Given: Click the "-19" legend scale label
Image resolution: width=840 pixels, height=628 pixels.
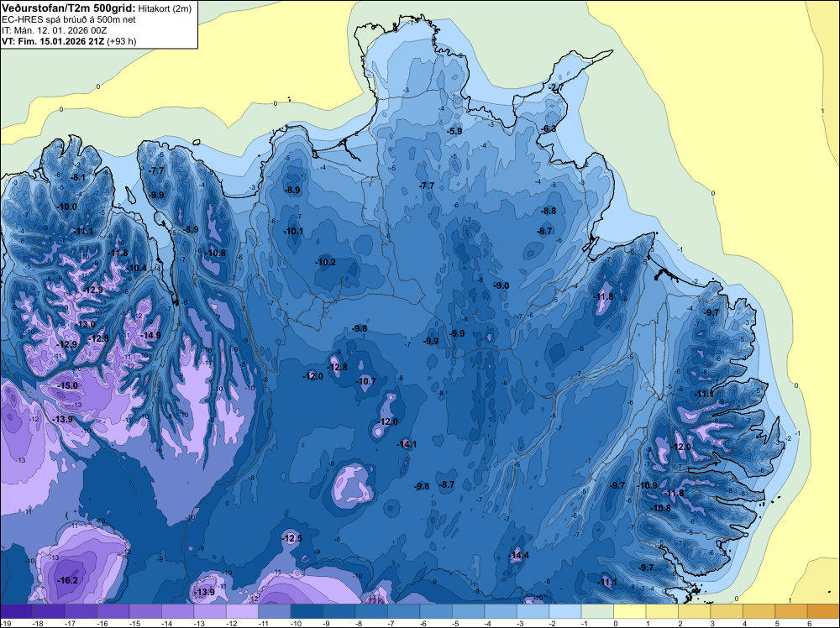Looking at the screenshot, I should 5,623.
